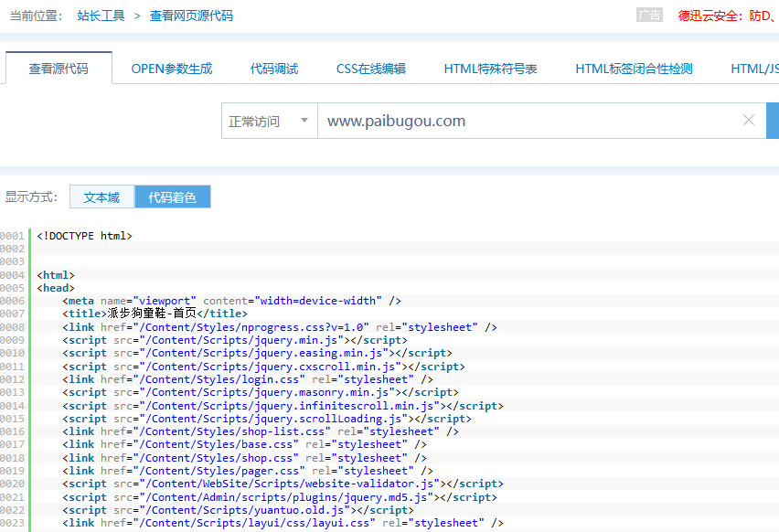The height and width of the screenshot is (532, 779).
Task: Click the pager.css stylesheet line
Action: pos(248,471)
